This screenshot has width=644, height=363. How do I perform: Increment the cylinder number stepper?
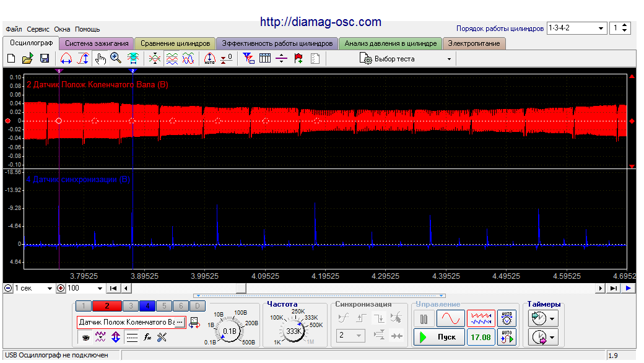624,25
